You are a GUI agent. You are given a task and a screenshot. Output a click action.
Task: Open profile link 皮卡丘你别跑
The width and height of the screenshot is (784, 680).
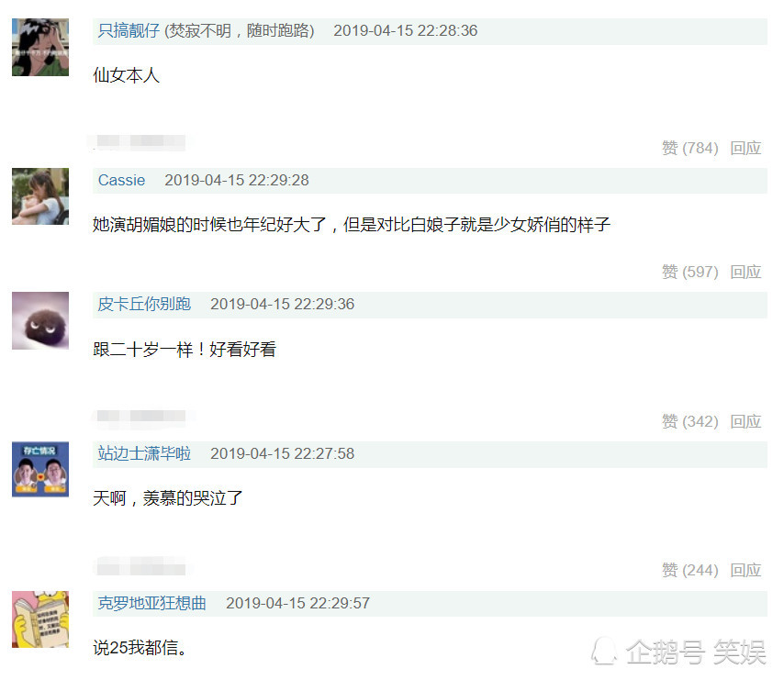point(144,305)
